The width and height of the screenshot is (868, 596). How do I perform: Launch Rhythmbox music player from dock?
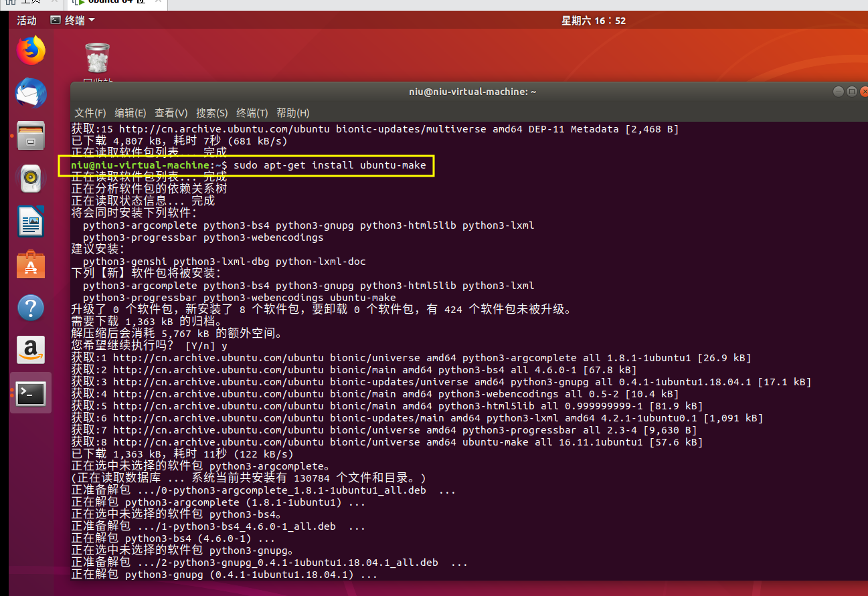(31, 178)
